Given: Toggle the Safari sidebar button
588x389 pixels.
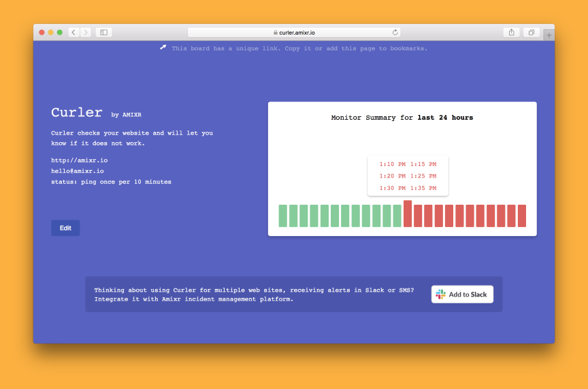Looking at the screenshot, I should pos(104,33).
